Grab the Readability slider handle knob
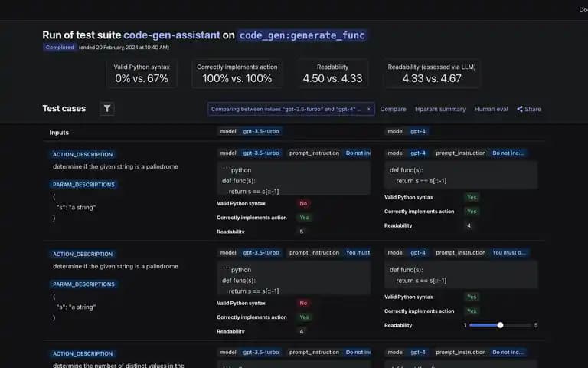This screenshot has width=588, height=368. tap(500, 325)
